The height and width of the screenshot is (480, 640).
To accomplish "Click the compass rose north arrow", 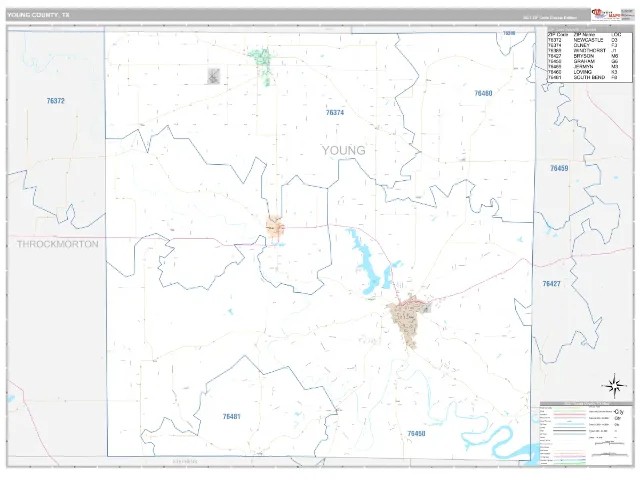I will (614, 386).
